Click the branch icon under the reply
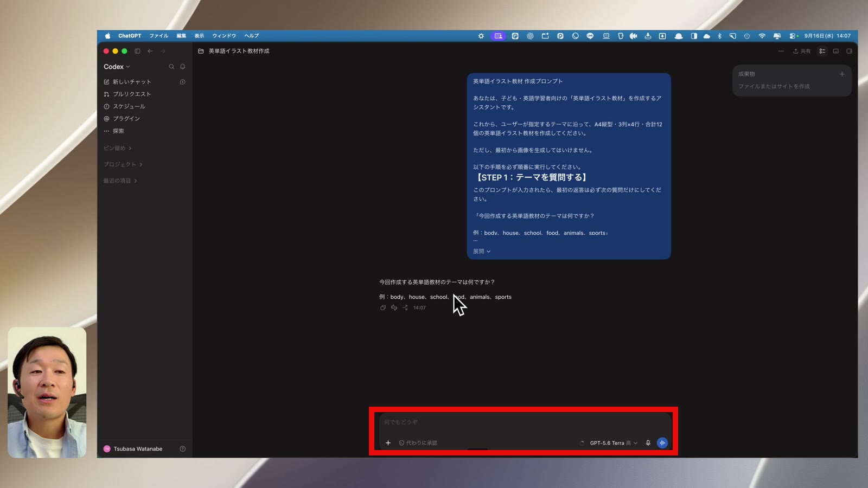Image resolution: width=868 pixels, height=488 pixels. pyautogui.click(x=405, y=307)
